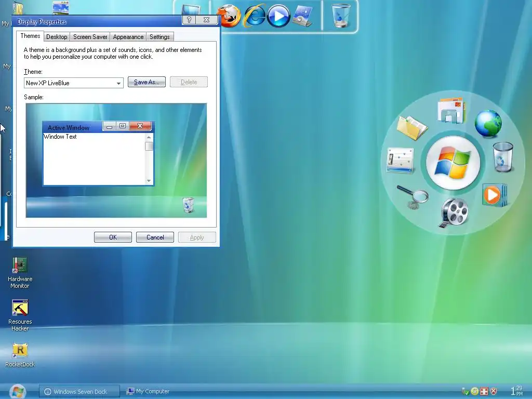Open the control panel sliders icon in circle dock
The height and width of the screenshot is (399, 532).
point(400,160)
